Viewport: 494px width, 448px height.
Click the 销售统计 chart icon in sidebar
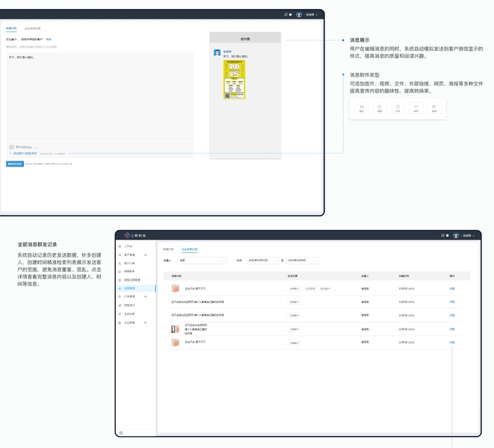[x=120, y=305]
